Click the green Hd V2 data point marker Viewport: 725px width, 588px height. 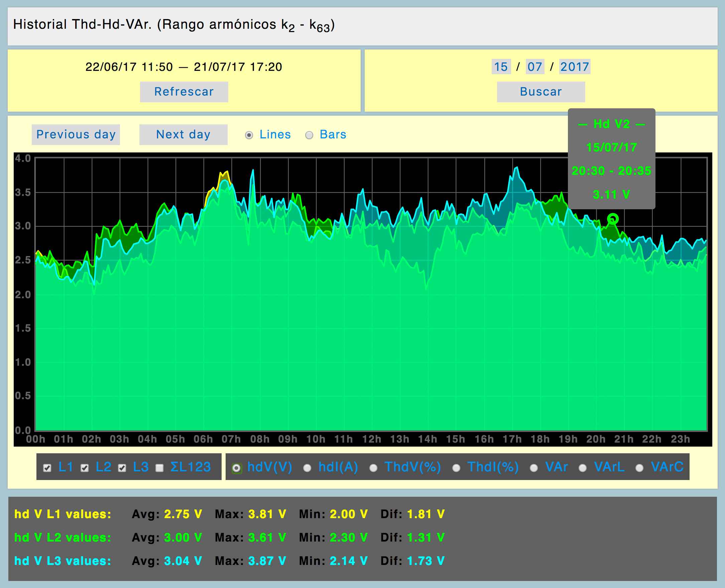[613, 219]
